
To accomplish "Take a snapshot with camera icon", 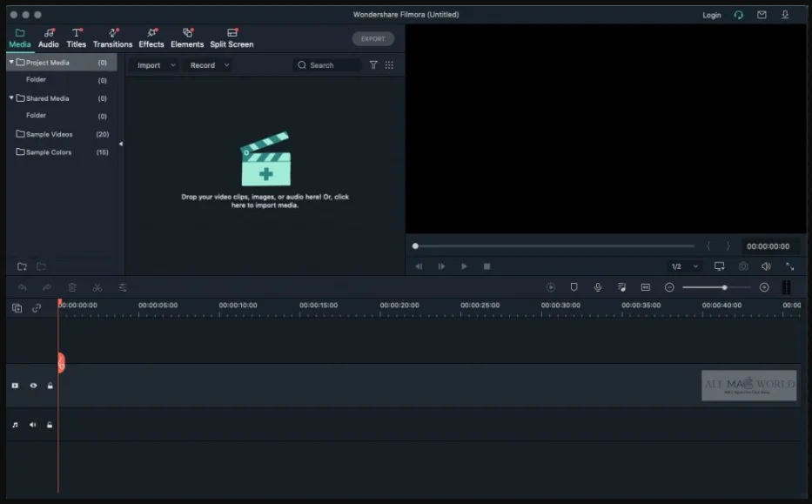I will 743,266.
